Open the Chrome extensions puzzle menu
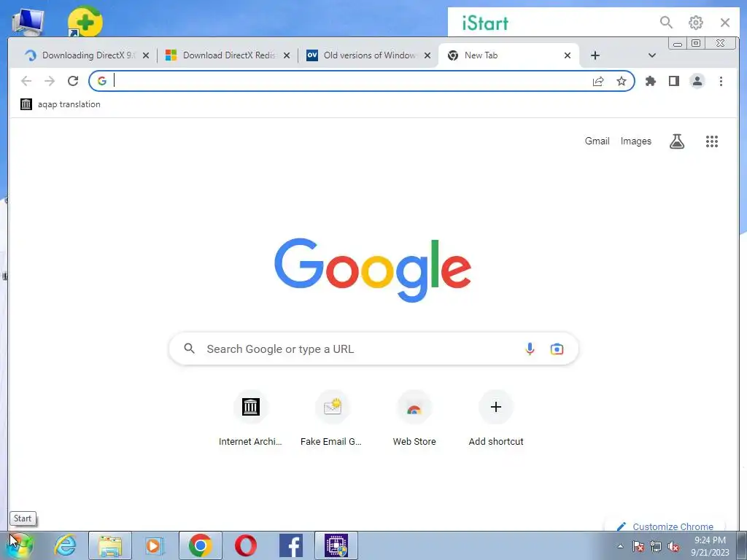 coord(650,82)
